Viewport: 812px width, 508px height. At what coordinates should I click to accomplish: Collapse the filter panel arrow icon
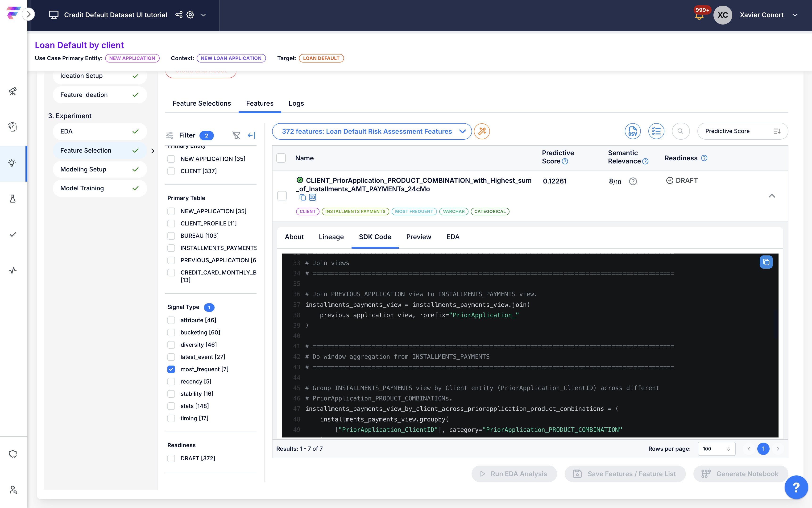pos(251,135)
